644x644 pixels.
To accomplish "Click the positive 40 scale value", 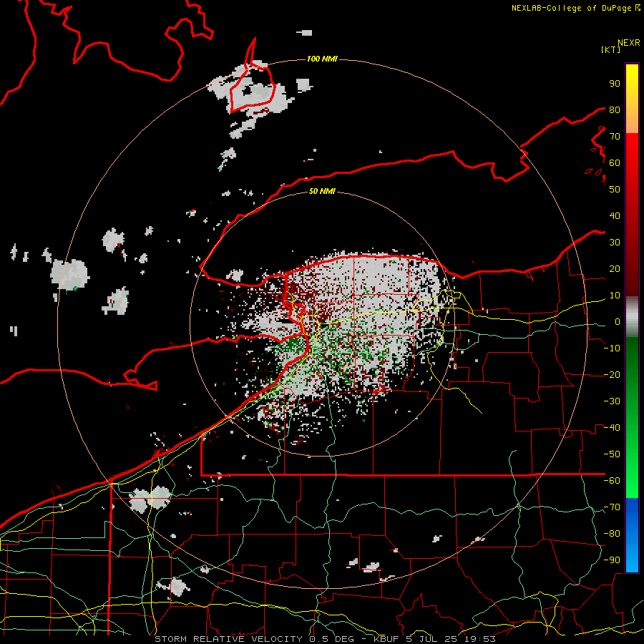I will pyautogui.click(x=615, y=215).
